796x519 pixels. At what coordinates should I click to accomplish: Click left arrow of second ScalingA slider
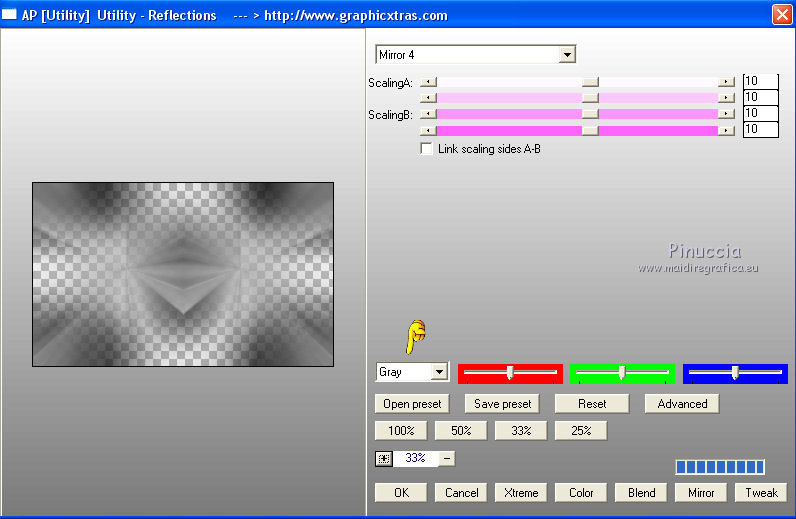coord(428,98)
